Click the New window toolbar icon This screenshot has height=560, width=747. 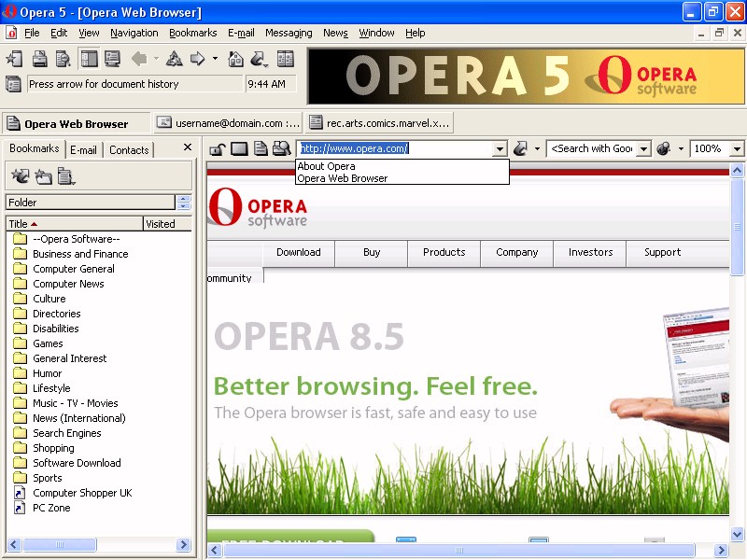14,59
